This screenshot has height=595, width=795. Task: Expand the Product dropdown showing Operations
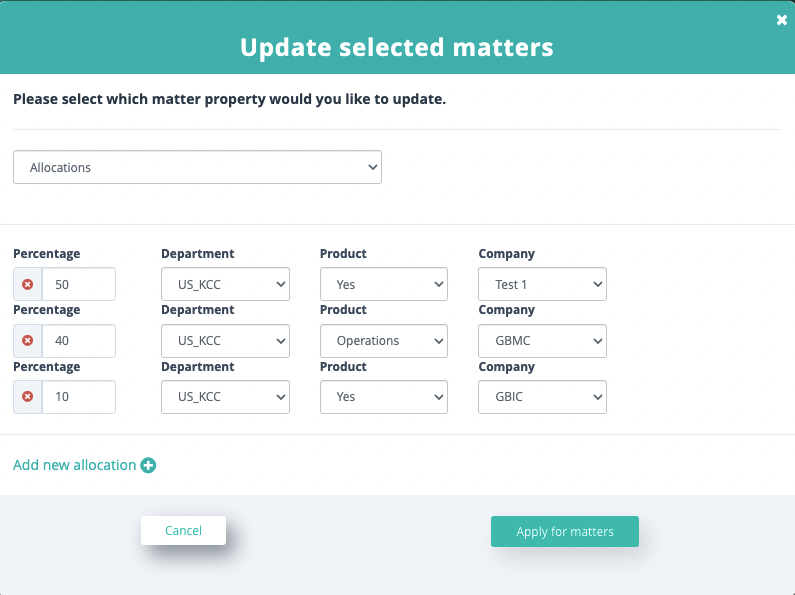[x=384, y=341]
